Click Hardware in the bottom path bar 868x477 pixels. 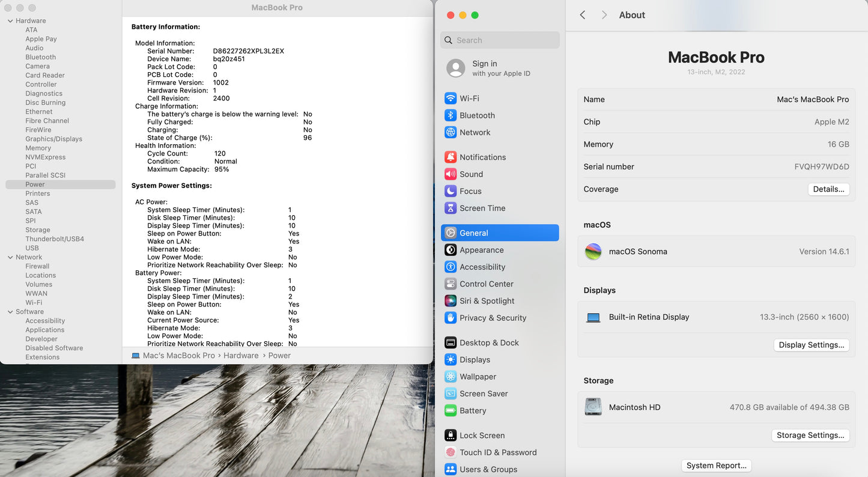pos(241,356)
